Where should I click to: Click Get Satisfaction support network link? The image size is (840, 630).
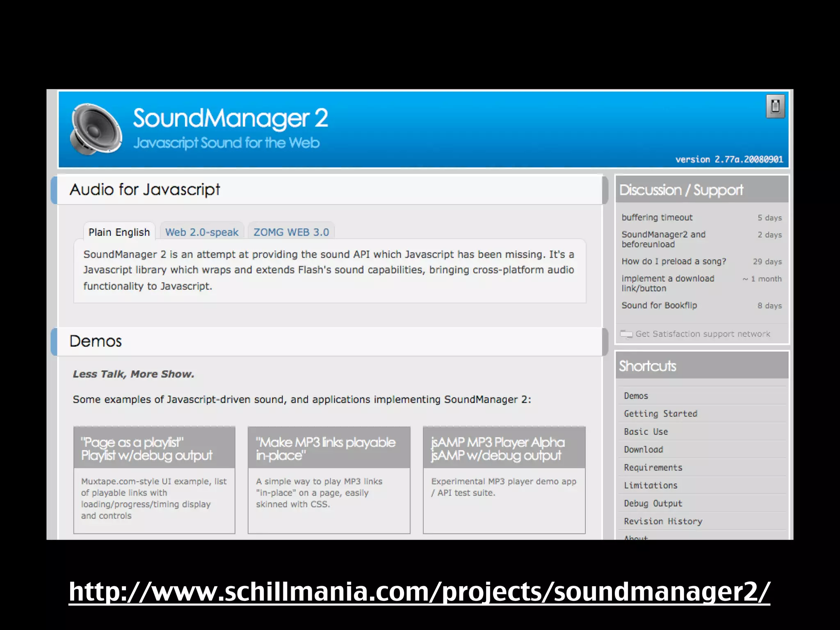point(702,334)
